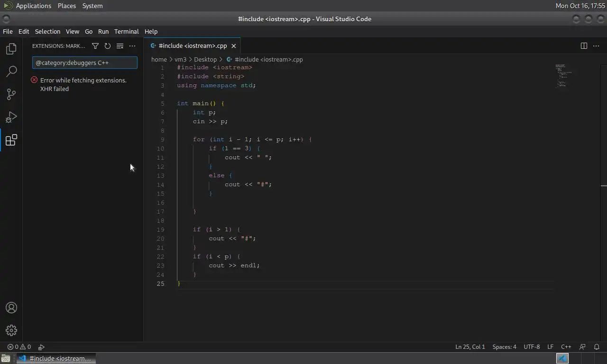The image size is (607, 364).
Task: Click the Filter Extensions funnel icon
Action: pos(95,46)
